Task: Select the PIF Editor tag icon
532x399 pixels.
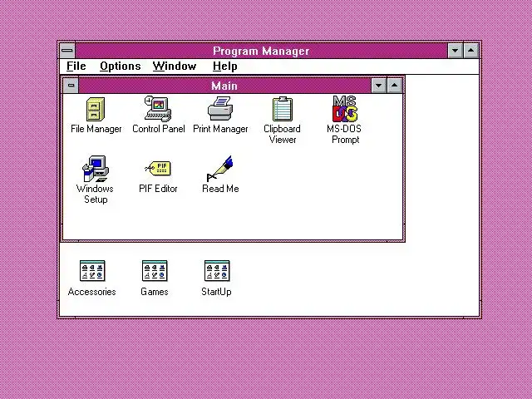Action: [x=158, y=168]
